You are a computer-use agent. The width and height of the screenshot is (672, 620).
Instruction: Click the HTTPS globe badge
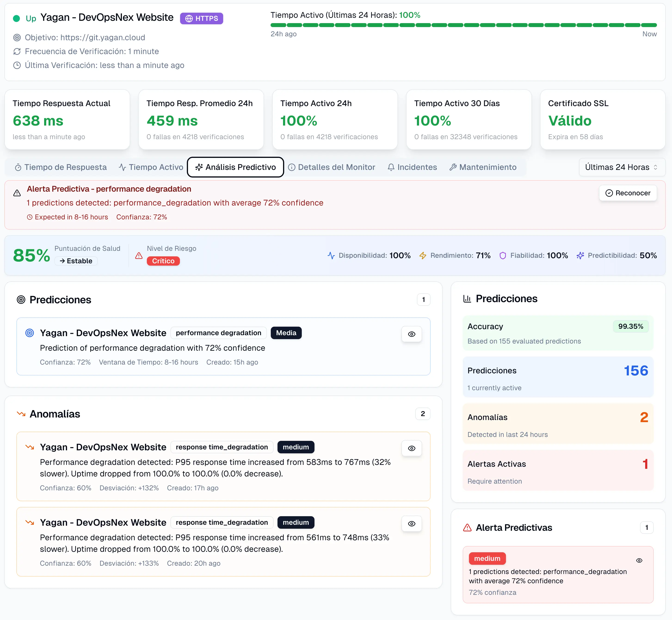click(x=201, y=18)
